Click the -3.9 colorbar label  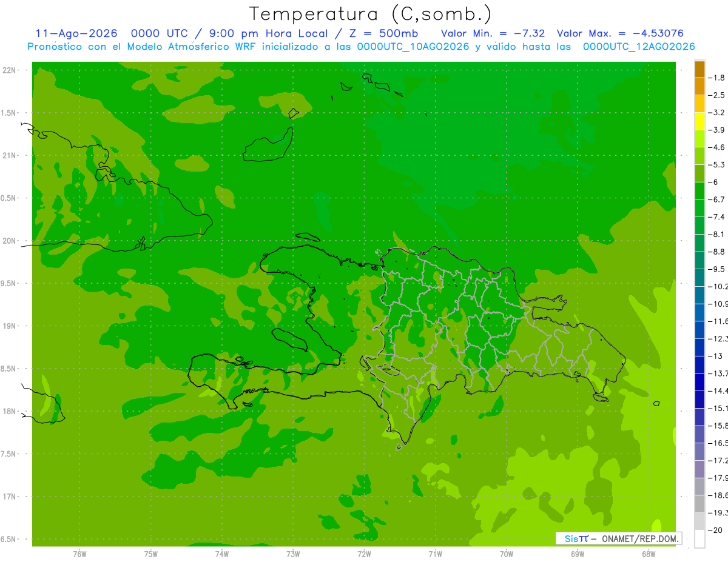(717, 130)
